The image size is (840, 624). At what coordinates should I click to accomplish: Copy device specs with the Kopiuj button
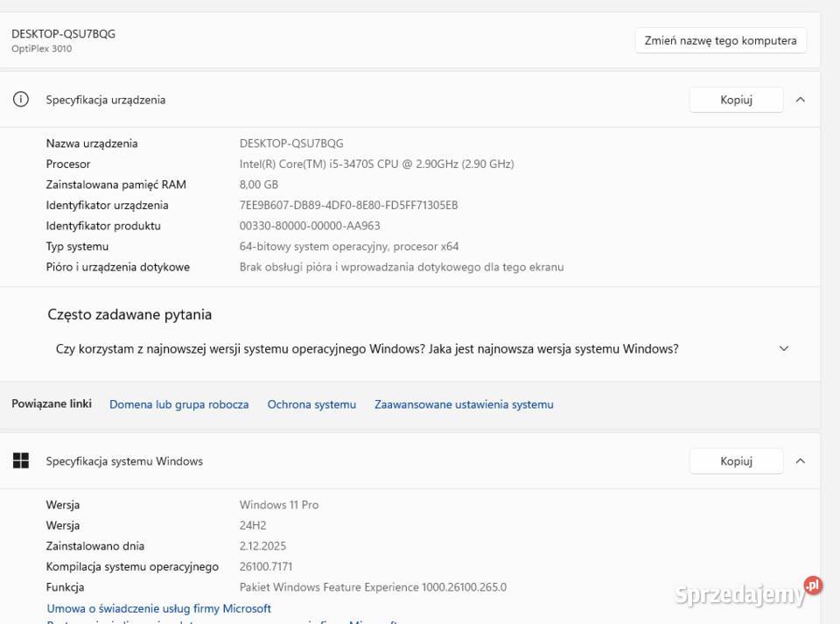(736, 100)
